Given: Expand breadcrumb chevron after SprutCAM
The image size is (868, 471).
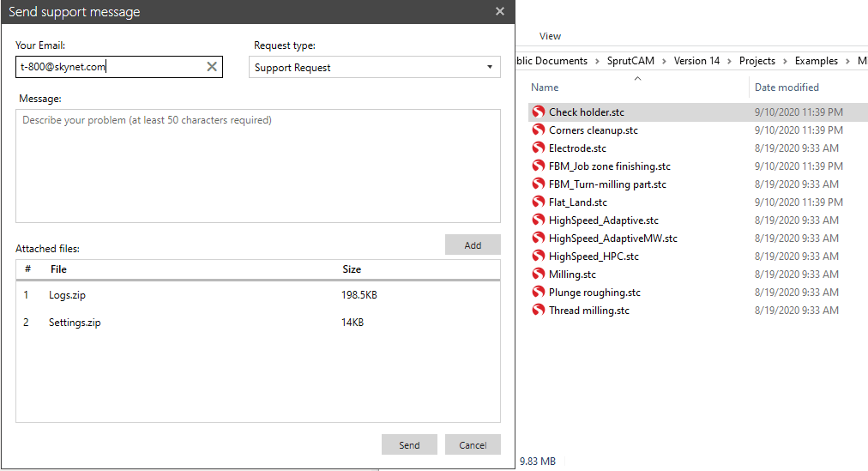Looking at the screenshot, I should [x=664, y=62].
